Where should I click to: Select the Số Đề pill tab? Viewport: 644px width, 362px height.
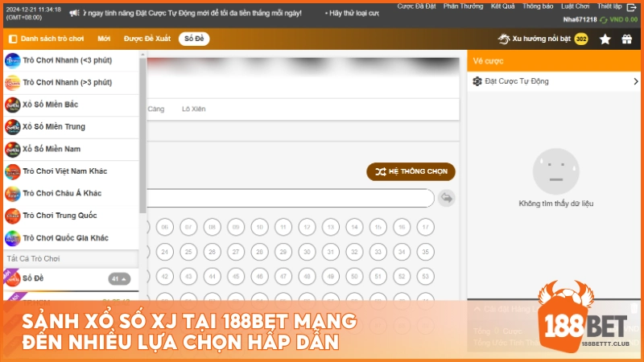pyautogui.click(x=194, y=39)
